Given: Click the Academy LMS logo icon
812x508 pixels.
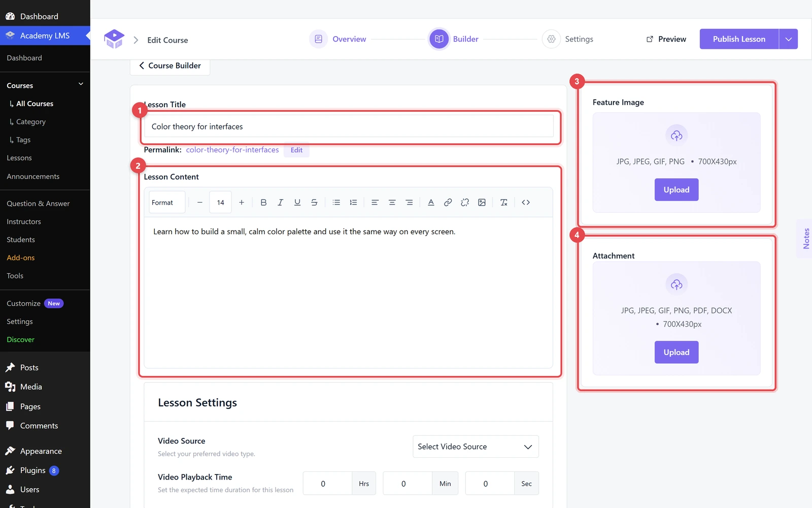Looking at the screenshot, I should 114,39.
